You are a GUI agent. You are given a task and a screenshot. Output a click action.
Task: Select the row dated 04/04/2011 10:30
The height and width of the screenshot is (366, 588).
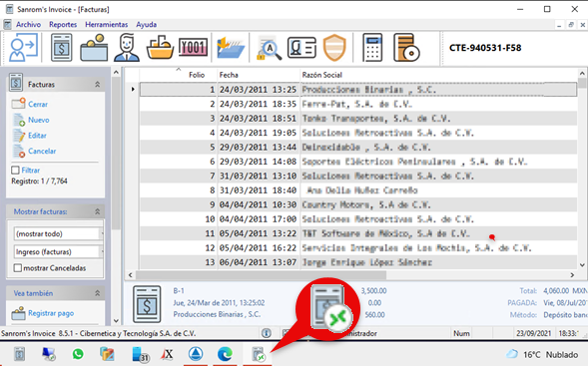pos(358,204)
